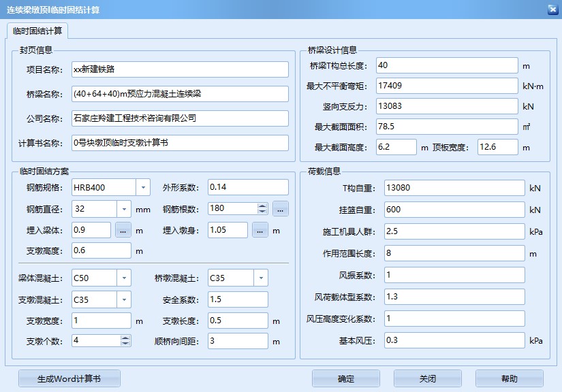Click the 生成Word计算书 button
562x392 pixels.
tap(69, 379)
